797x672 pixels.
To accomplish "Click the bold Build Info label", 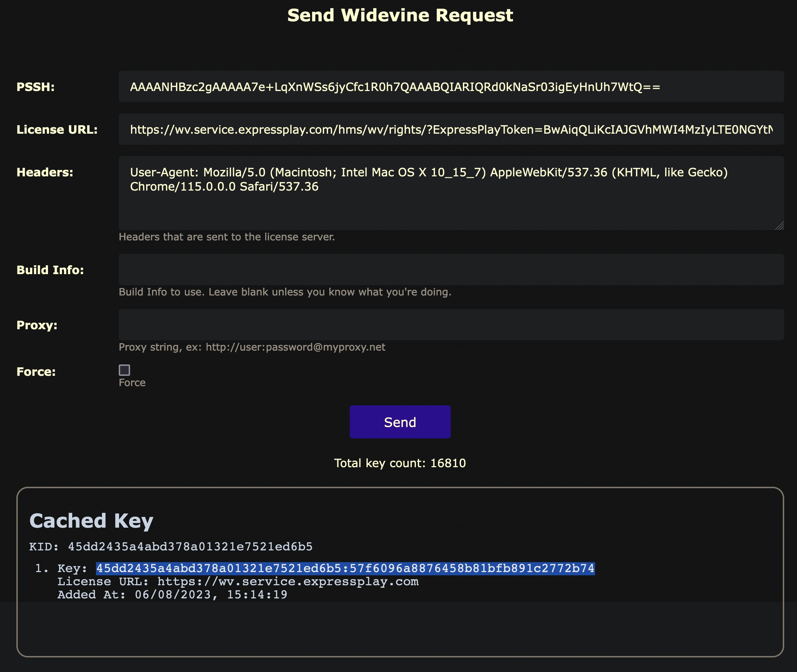I will click(50, 270).
